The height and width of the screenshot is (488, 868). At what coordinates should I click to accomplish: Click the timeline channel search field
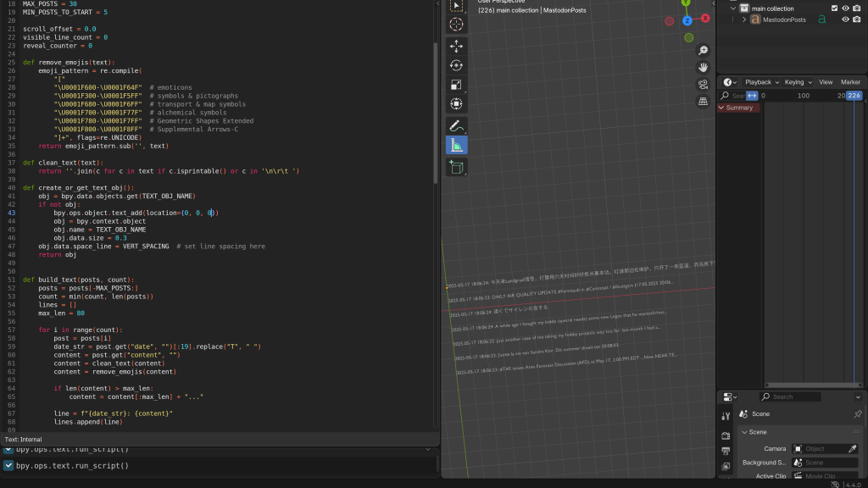(x=732, y=96)
